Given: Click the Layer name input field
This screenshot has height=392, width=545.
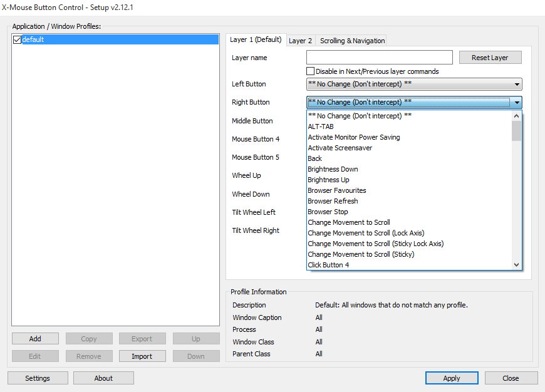Looking at the screenshot, I should [x=380, y=58].
